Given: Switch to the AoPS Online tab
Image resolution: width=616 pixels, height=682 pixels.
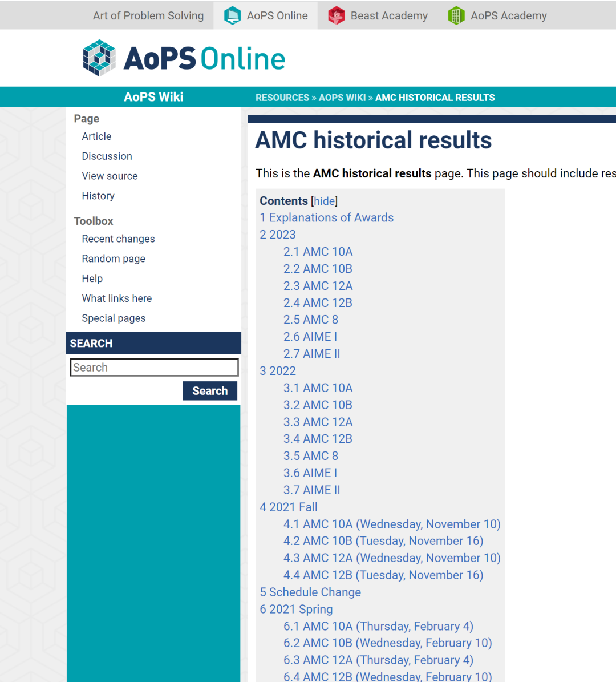Looking at the screenshot, I should 266,15.
